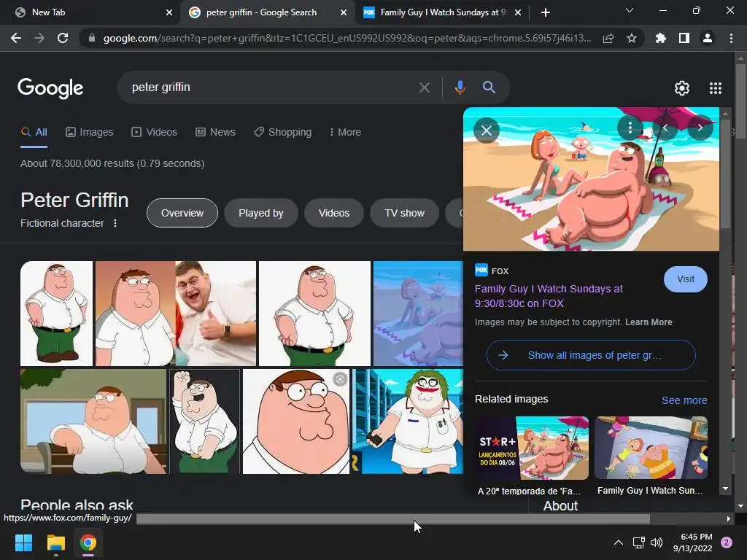The image size is (747, 560).
Task: Click image panel scroll down arrow
Action: tap(725, 489)
